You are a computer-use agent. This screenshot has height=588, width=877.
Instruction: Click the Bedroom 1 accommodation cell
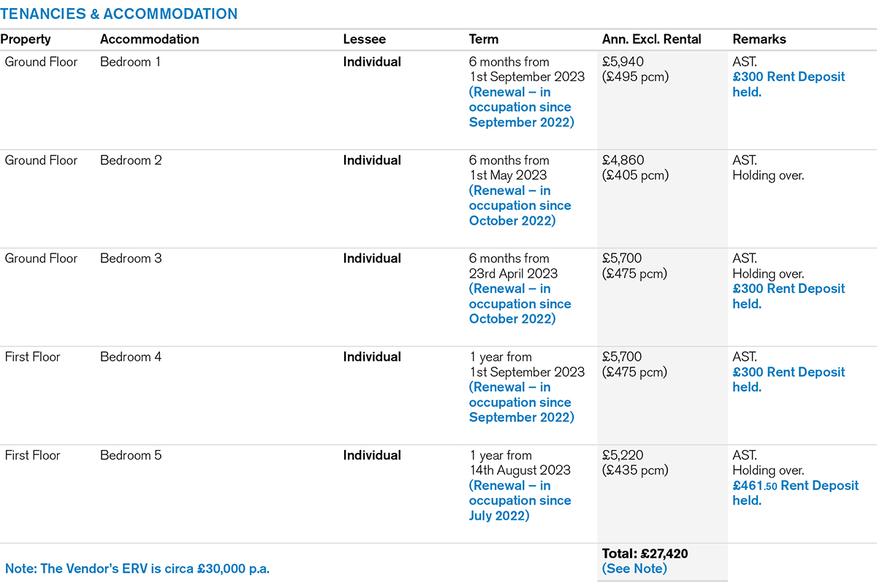[x=130, y=62]
